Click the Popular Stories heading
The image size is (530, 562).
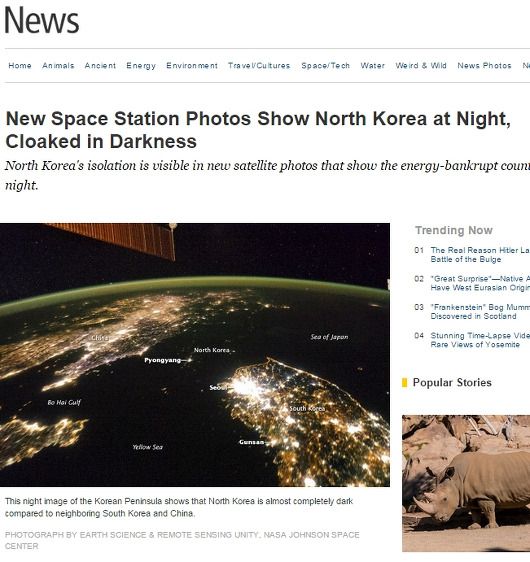click(x=452, y=382)
